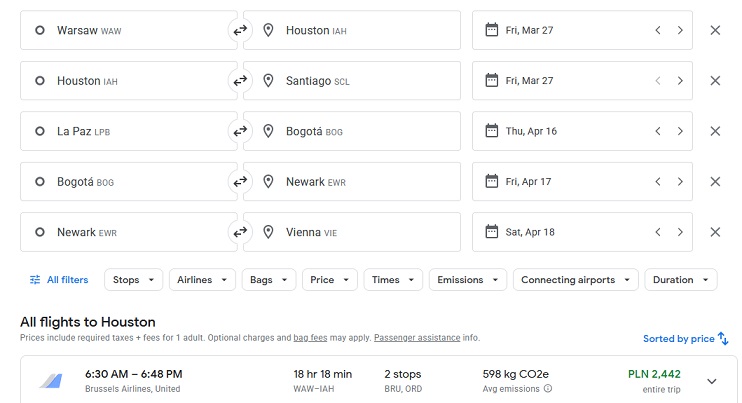Image resolution: width=742 pixels, height=403 pixels.
Task: Swap Houston and Santiago airports
Action: 240,81
